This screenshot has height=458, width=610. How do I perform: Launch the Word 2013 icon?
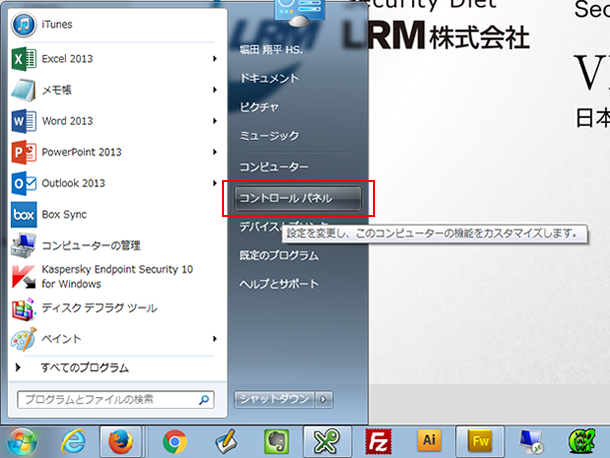(24, 121)
